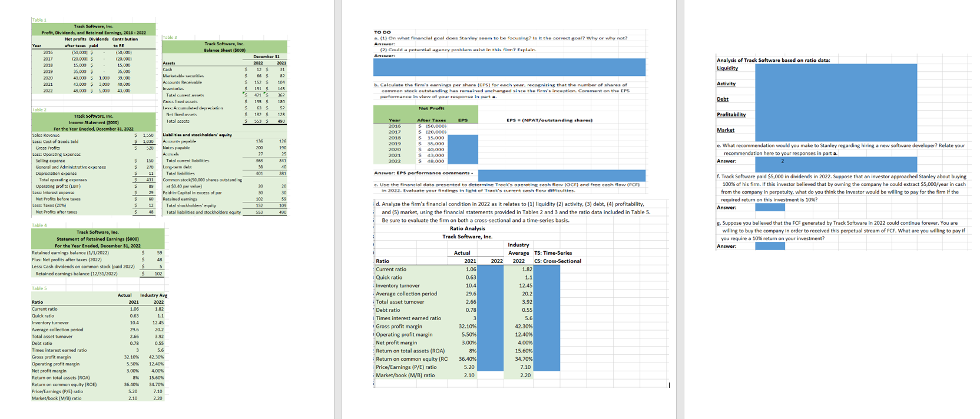The image size is (980, 419).
Task: Click the underlined 'Liquidity' label
Action: point(727,68)
